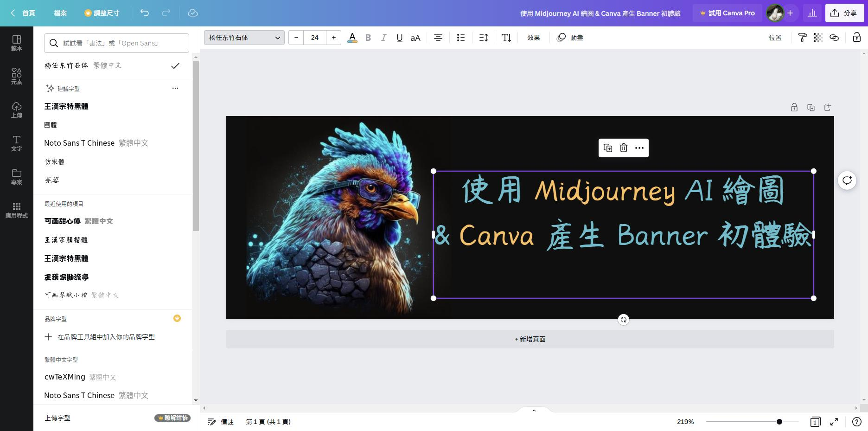This screenshot has height=431, width=868.
Task: Click the undo arrow icon
Action: point(145,13)
